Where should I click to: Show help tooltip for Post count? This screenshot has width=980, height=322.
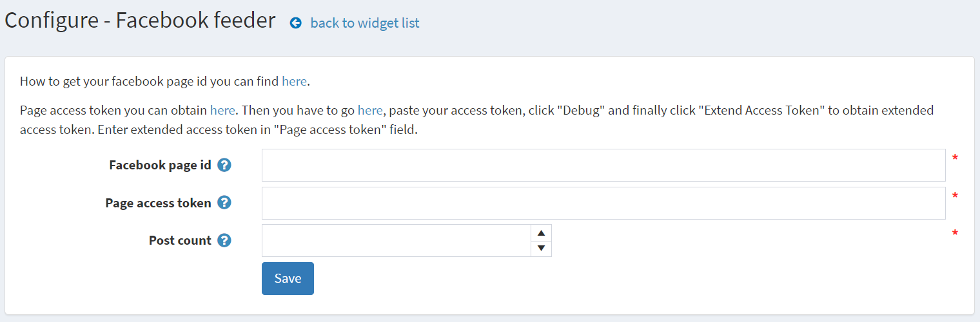224,240
